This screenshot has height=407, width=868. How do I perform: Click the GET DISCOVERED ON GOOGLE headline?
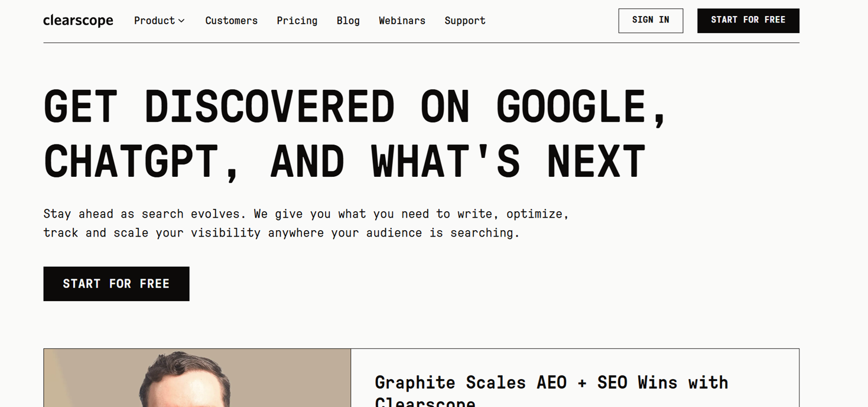pos(356,134)
